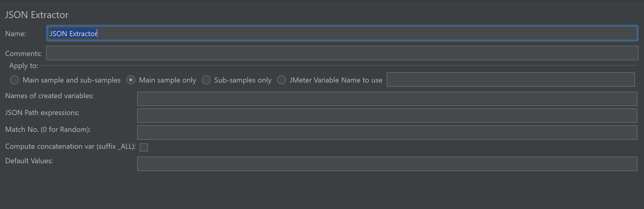Click the "Default Values:" label
This screenshot has height=209, width=644.
coord(29,161)
